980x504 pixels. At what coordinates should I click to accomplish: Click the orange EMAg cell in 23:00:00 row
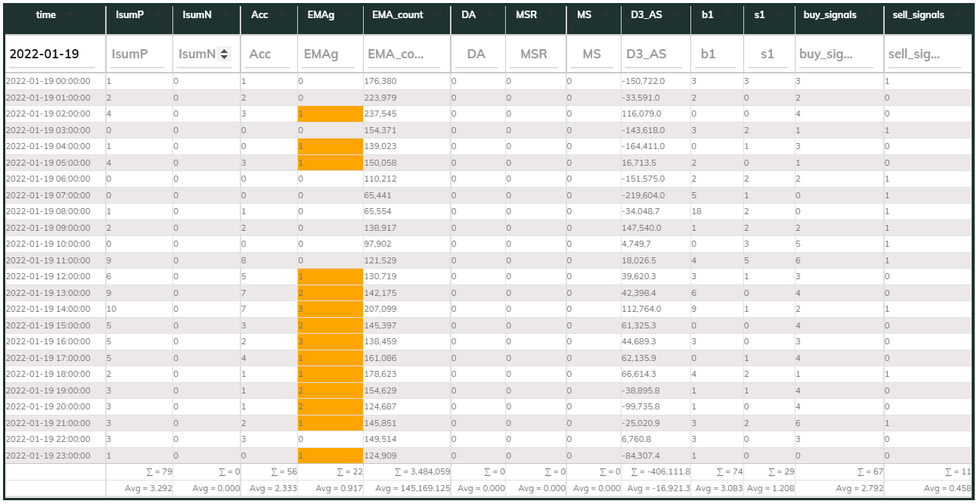[x=330, y=456]
